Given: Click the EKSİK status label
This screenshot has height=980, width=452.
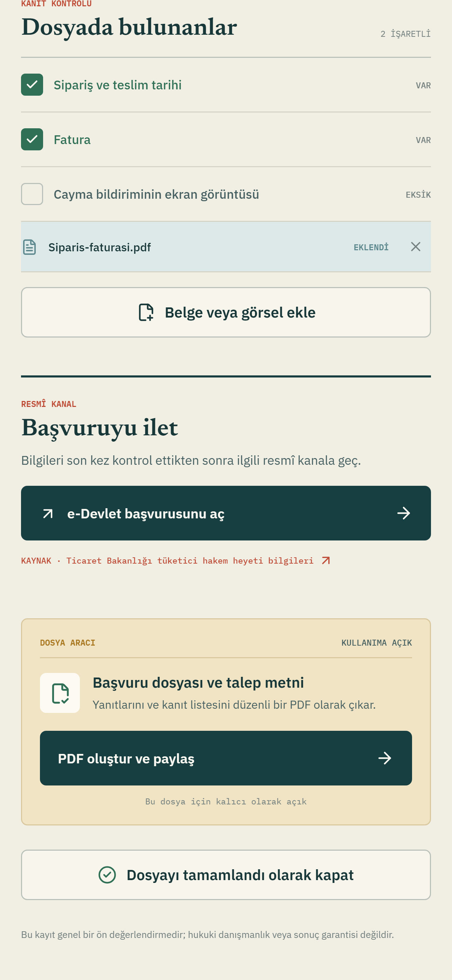Looking at the screenshot, I should 418,195.
